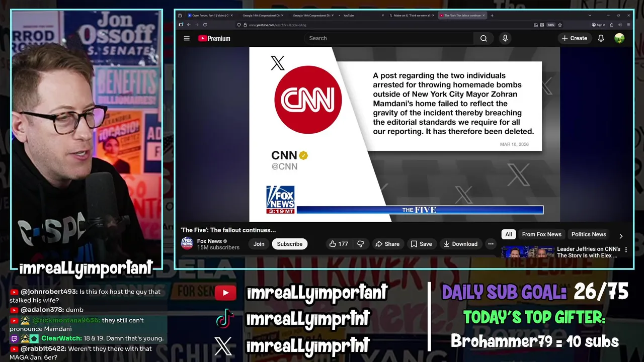Focus the YouTube search field

pos(388,38)
